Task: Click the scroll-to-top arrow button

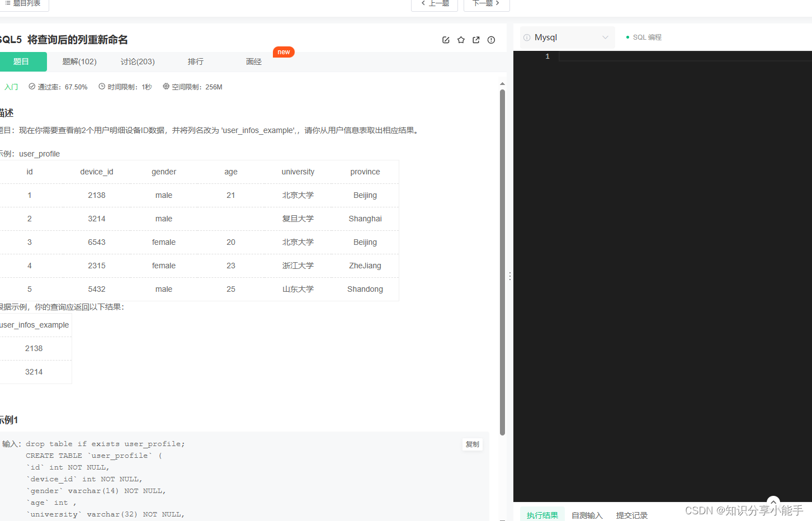Action: [x=773, y=502]
